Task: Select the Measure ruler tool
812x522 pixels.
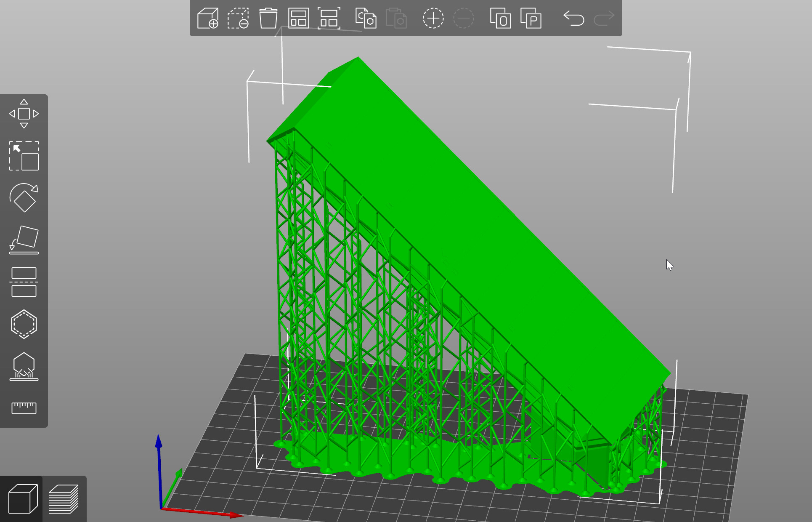Action: point(24,407)
